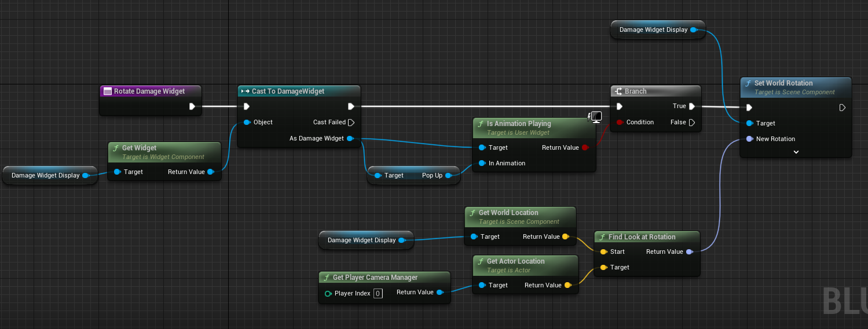This screenshot has height=329, width=868.
Task: Select the Cast To DamageWidget node title
Action: (x=288, y=91)
